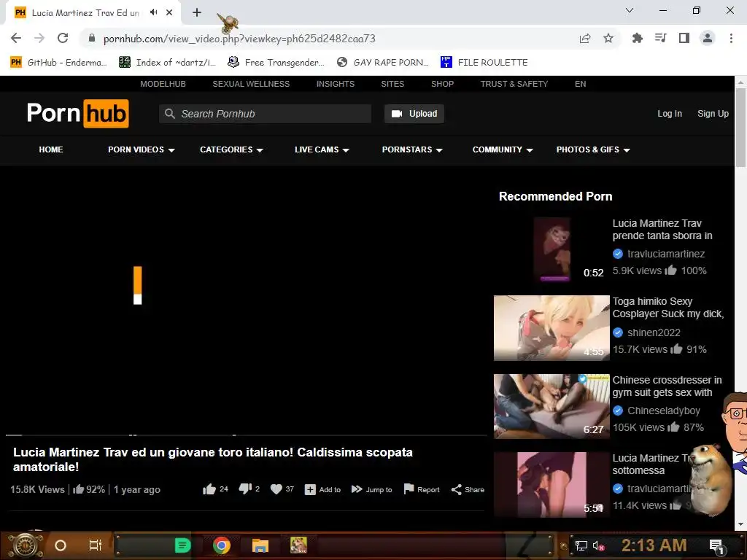Image resolution: width=747 pixels, height=560 pixels.
Task: Open the FILE ROULETTE bookmark
Action: click(x=484, y=62)
